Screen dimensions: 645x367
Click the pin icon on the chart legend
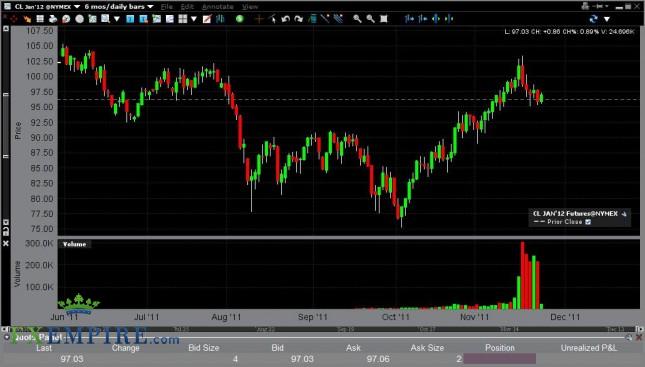click(624, 214)
